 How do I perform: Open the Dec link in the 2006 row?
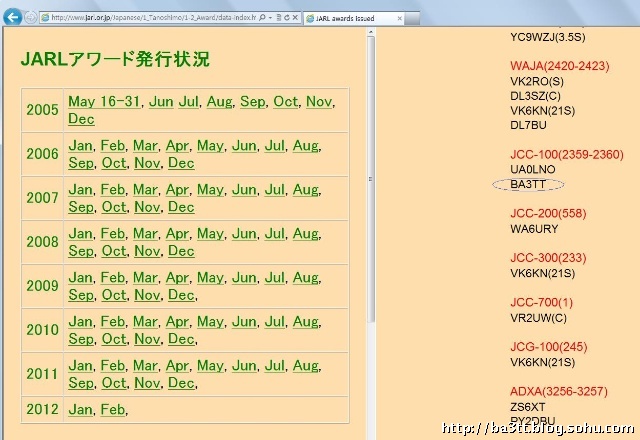pyautogui.click(x=181, y=163)
